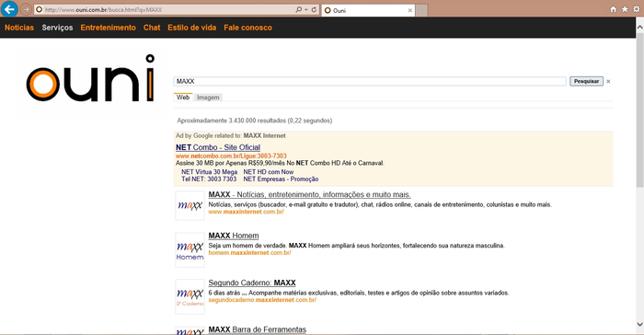Go back with the browser back arrow

[x=9, y=8]
